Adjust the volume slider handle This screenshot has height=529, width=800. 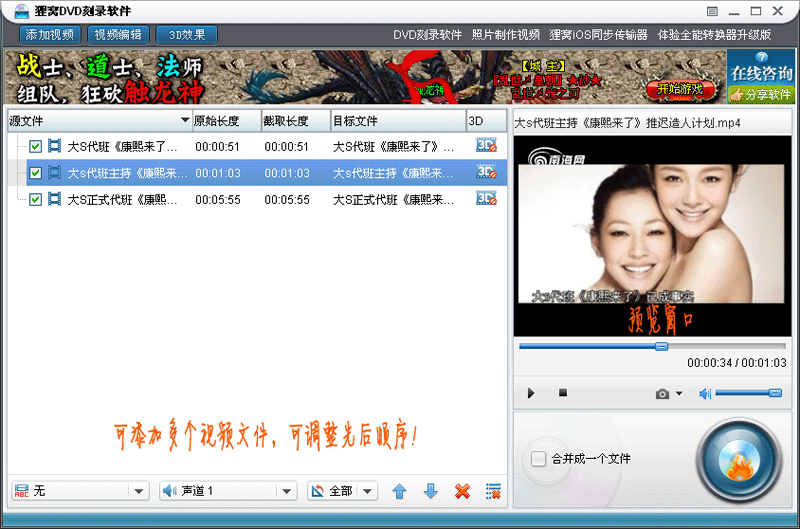(x=775, y=393)
